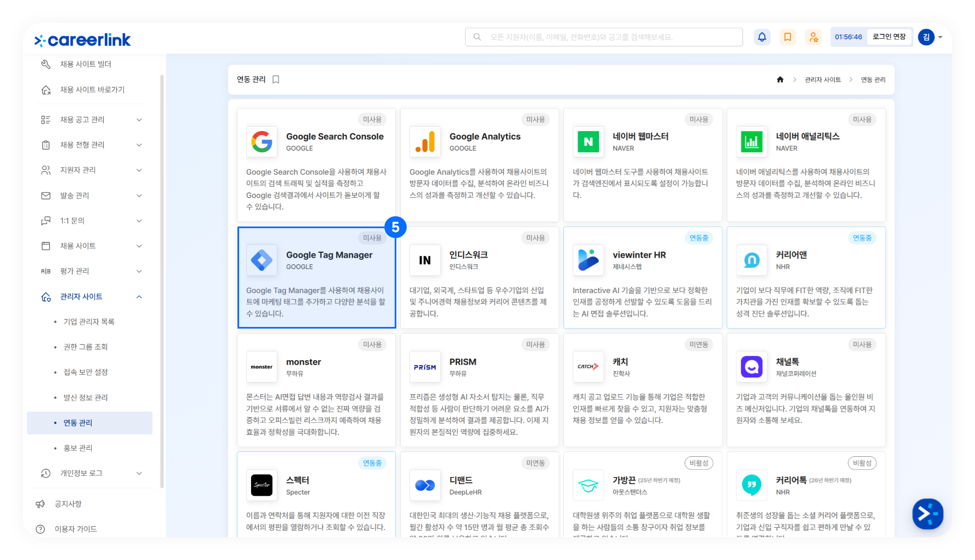Expand the 채용 사이트 menu
Viewport: 975px width, 560px height.
pyautogui.click(x=92, y=246)
